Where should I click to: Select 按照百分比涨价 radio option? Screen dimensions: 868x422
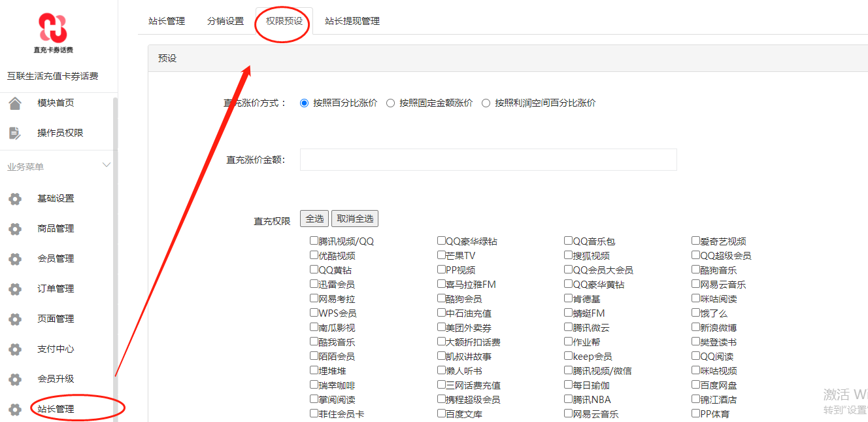(304, 103)
